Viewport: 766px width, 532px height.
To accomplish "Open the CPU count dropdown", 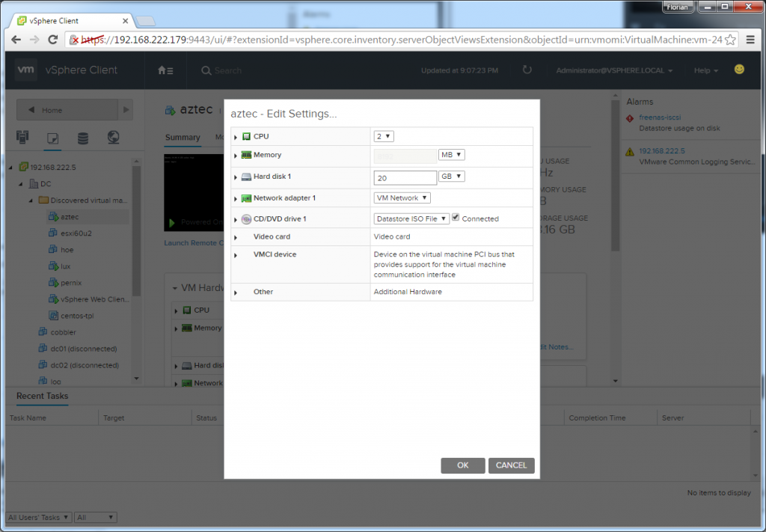I will 383,136.
